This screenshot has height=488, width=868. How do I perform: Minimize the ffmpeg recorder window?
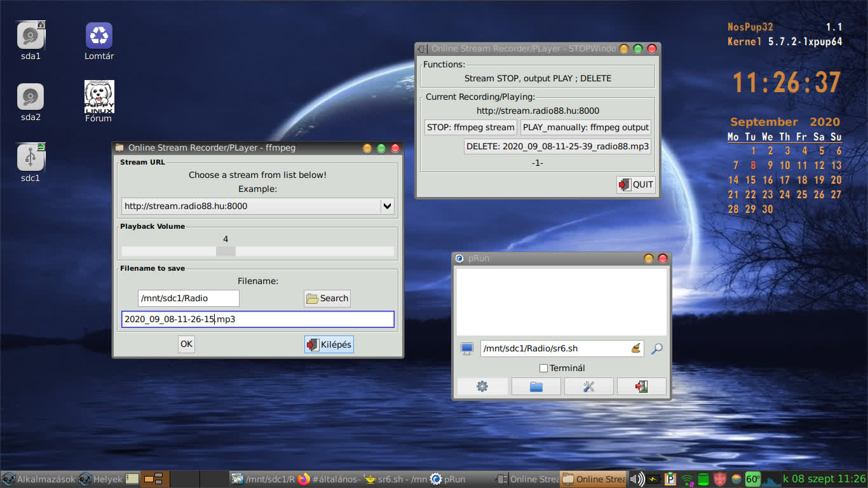click(367, 148)
